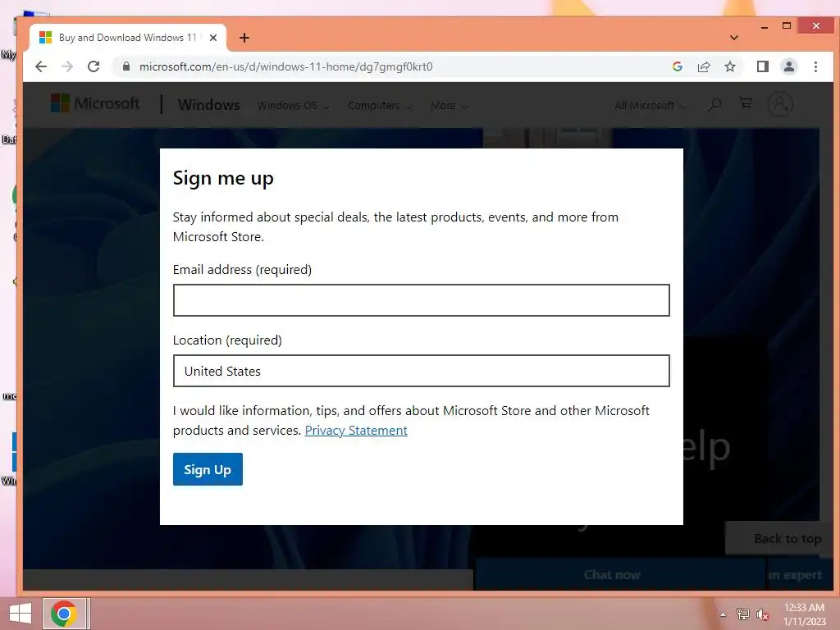Open shopping cart icon

tap(746, 103)
